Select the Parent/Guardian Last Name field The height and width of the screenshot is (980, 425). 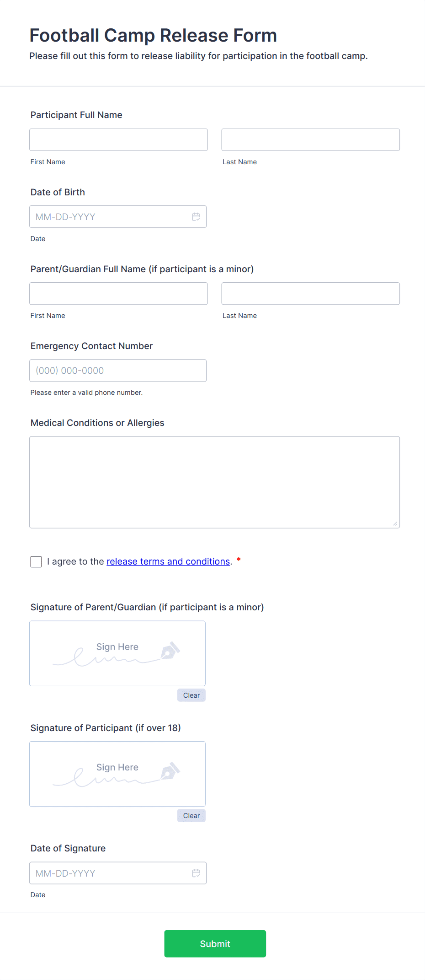[310, 293]
